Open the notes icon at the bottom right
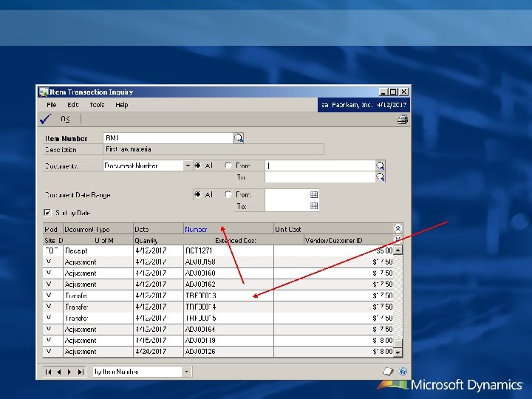This screenshot has width=532, height=399. click(388, 371)
